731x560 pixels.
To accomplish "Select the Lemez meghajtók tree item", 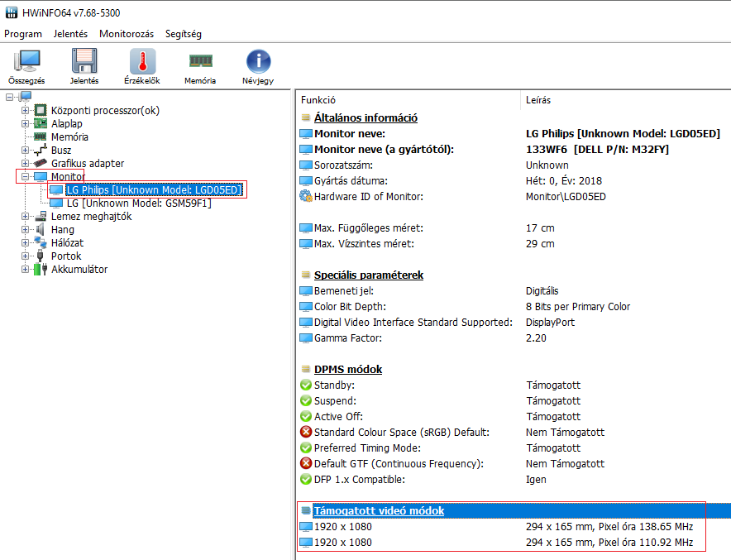I will point(91,216).
